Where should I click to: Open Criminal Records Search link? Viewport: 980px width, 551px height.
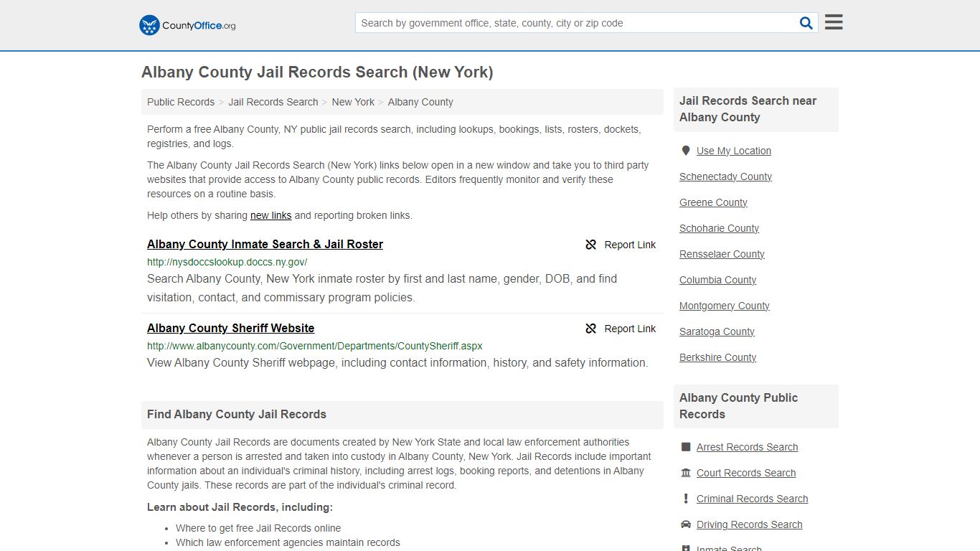pyautogui.click(x=752, y=499)
